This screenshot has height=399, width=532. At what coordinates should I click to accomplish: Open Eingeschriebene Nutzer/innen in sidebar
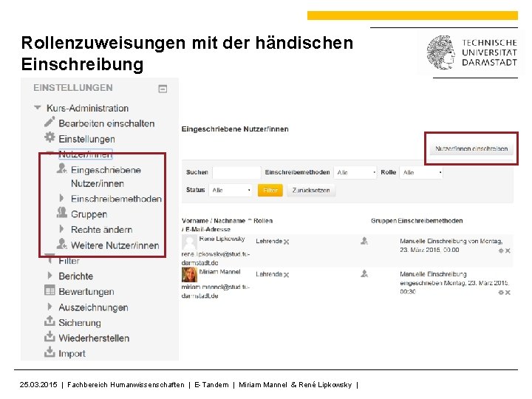(x=106, y=177)
